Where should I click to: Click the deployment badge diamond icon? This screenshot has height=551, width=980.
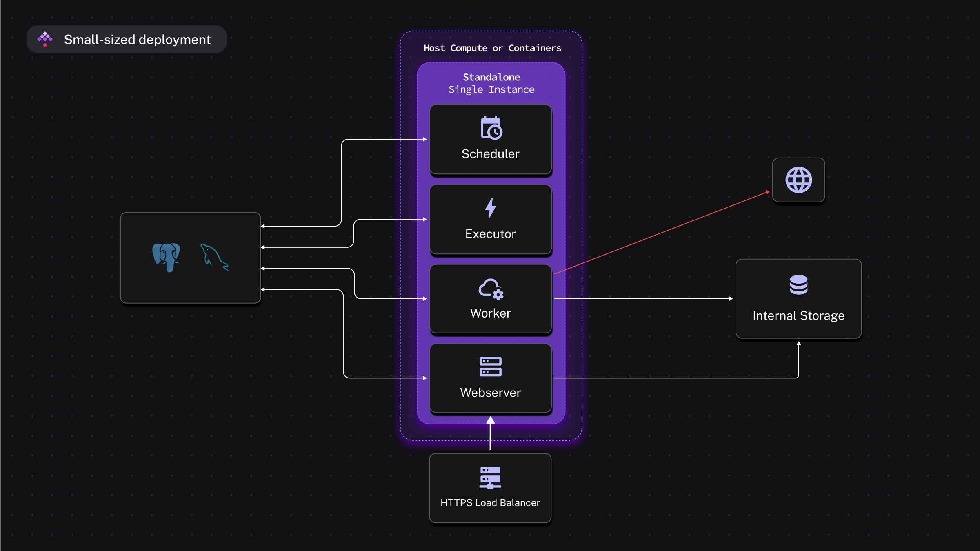click(45, 39)
